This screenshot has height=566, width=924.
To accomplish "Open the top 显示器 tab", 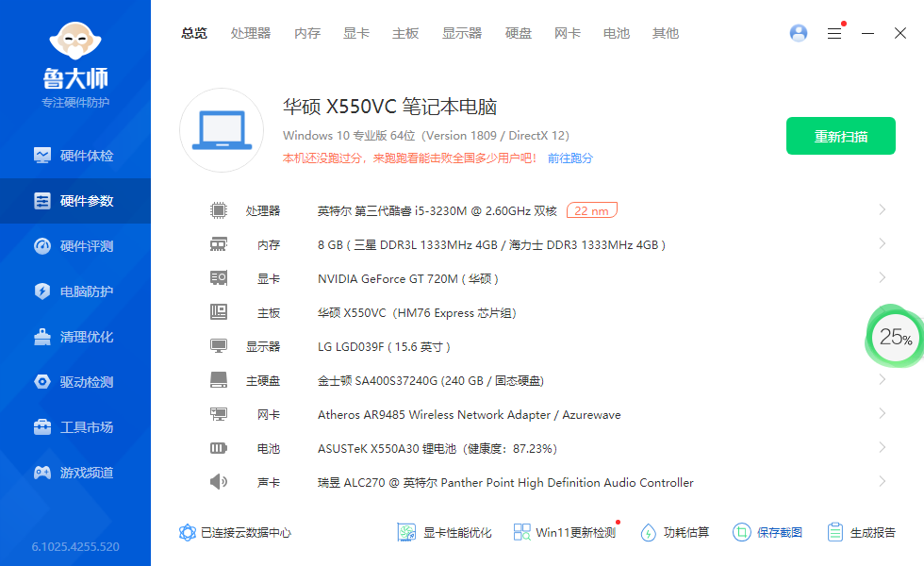I will (462, 34).
